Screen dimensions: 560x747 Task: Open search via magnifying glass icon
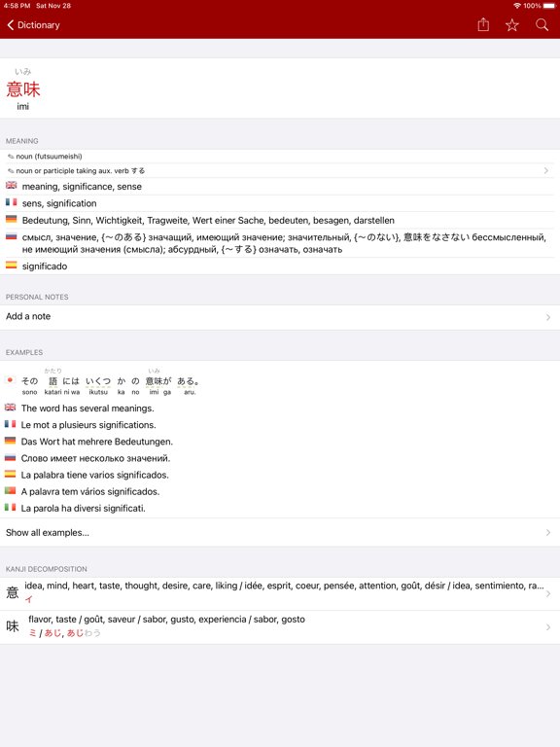click(x=542, y=24)
